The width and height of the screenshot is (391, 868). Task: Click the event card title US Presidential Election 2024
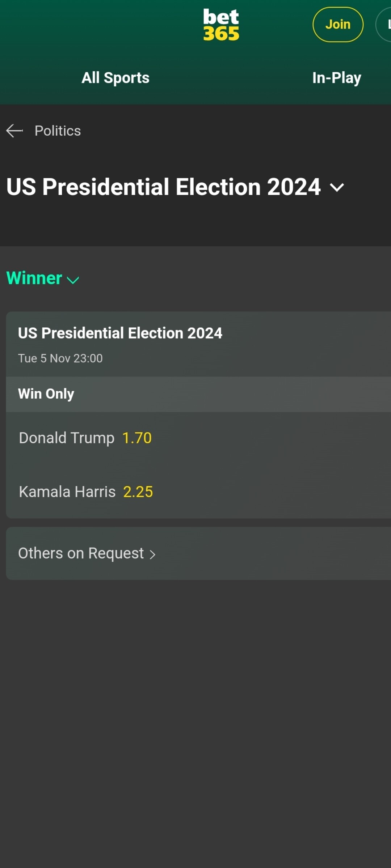click(120, 333)
